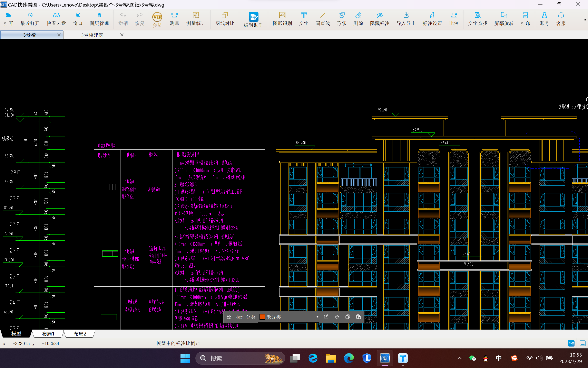The image size is (588, 368).
Task: Click the 模型中的标注比例:1 status text
Action: tap(178, 343)
